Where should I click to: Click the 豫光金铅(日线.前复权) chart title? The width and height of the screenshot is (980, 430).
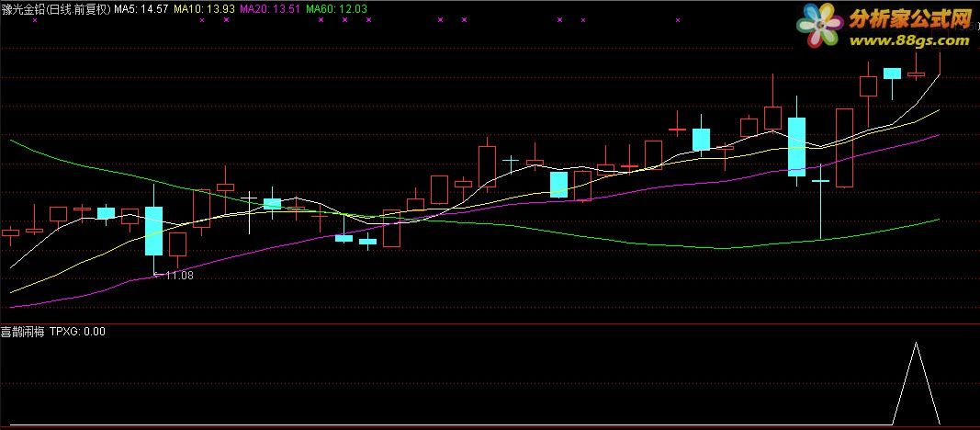pos(57,9)
